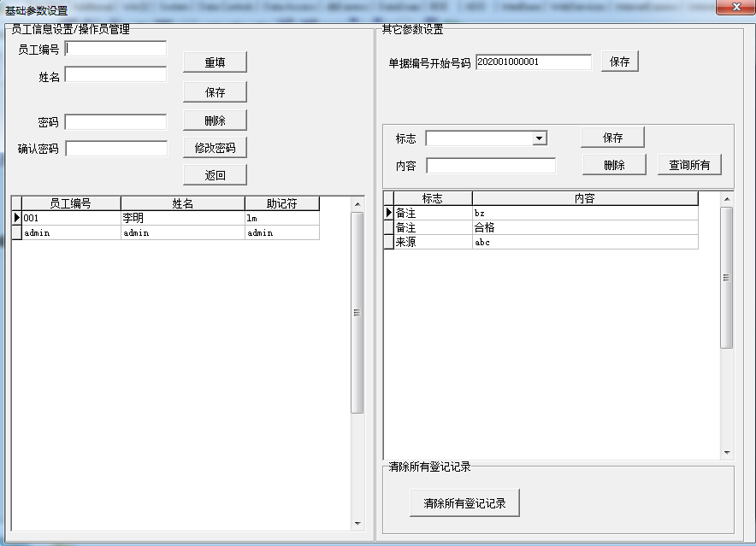
Task: Click the 查询所有 button
Action: 689,165
